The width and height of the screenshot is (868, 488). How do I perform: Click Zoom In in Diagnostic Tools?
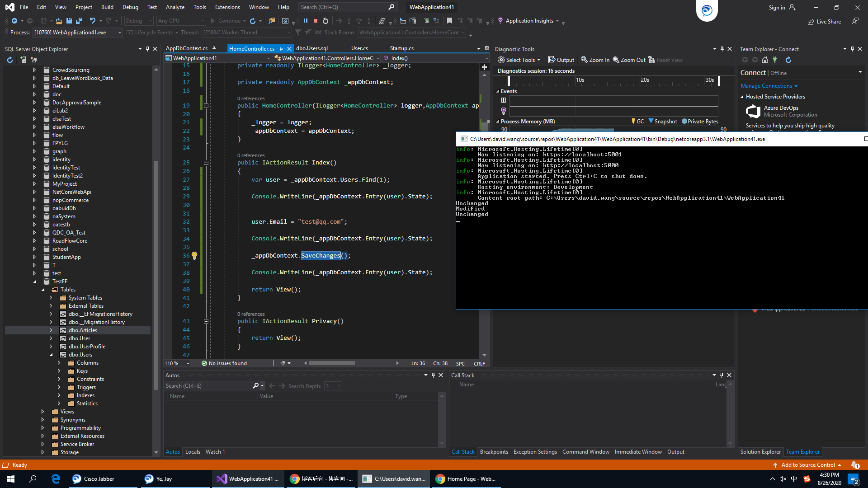[x=595, y=60]
